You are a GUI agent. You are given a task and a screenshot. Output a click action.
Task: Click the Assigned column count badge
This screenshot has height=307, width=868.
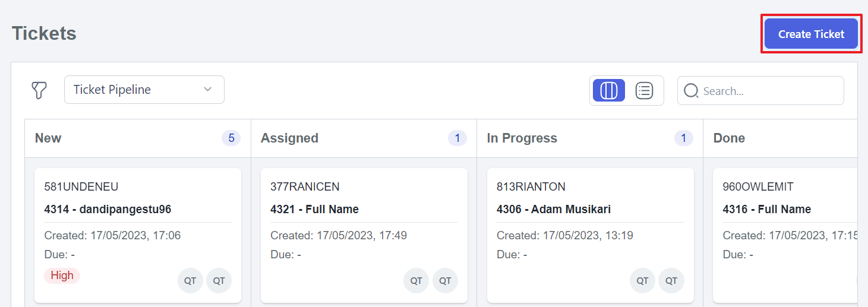tap(457, 138)
